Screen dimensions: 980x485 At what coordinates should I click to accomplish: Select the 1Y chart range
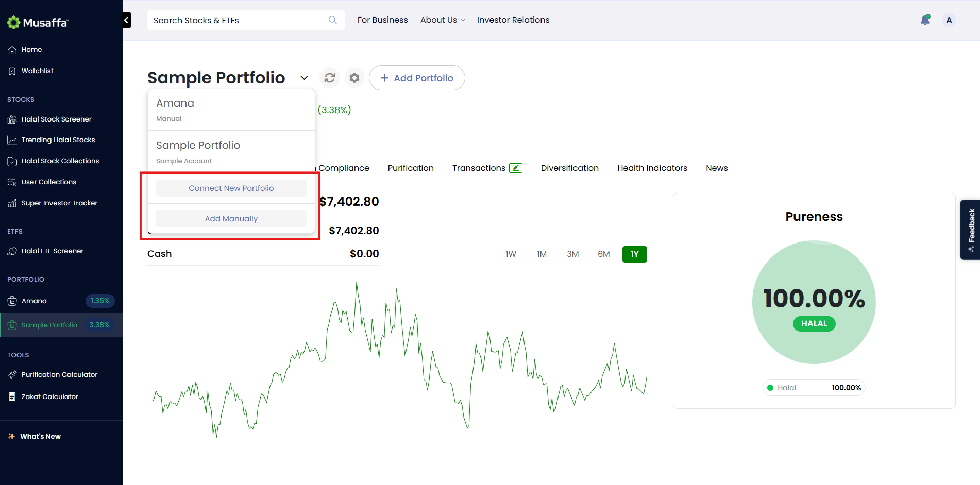[x=635, y=254]
